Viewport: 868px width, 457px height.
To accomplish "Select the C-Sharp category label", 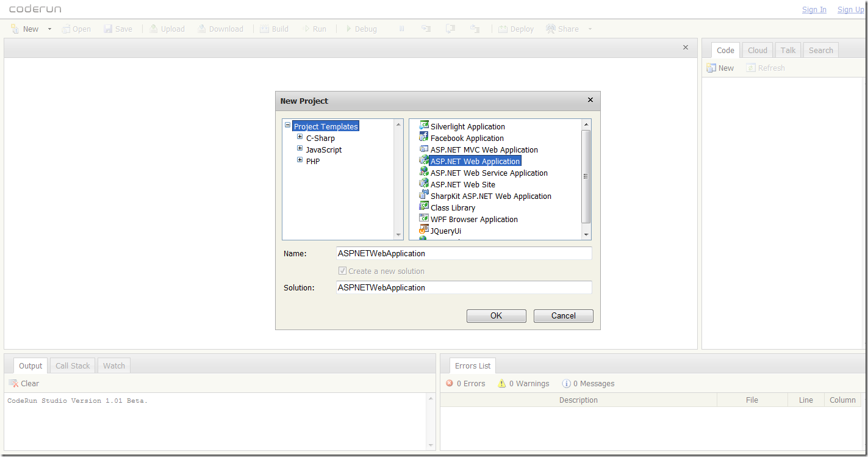I will [320, 138].
